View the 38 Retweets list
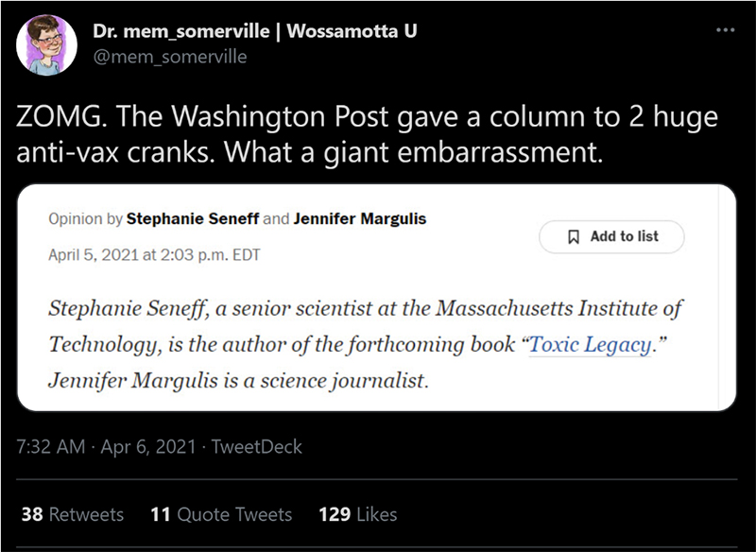Viewport: 756px width, 552px height. click(73, 514)
